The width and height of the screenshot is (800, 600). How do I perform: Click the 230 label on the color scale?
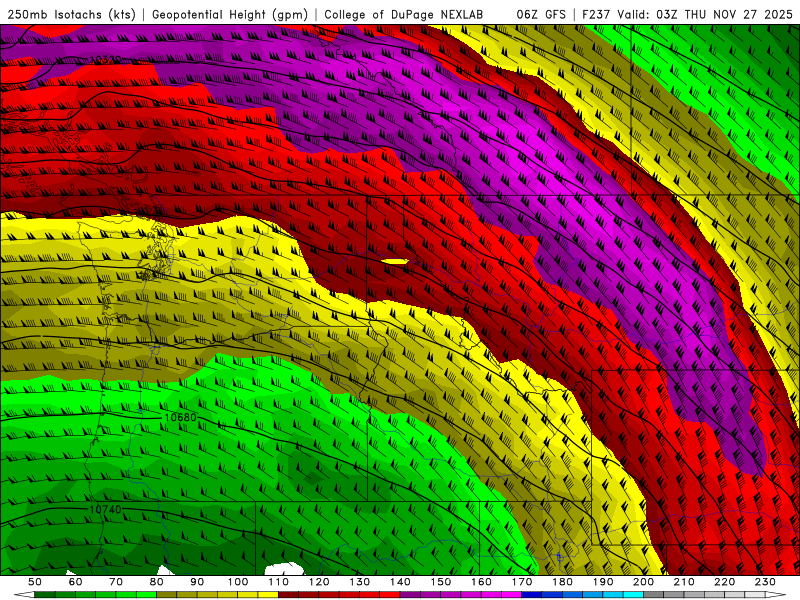[765, 582]
